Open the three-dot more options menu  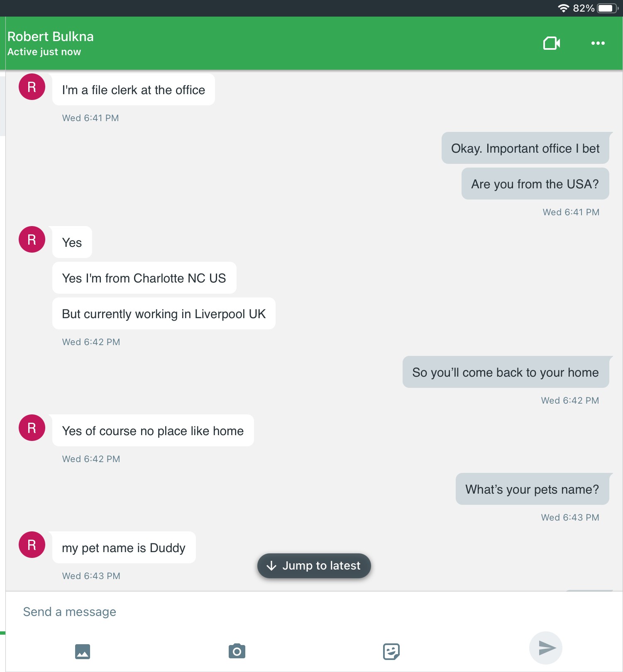[x=598, y=43]
